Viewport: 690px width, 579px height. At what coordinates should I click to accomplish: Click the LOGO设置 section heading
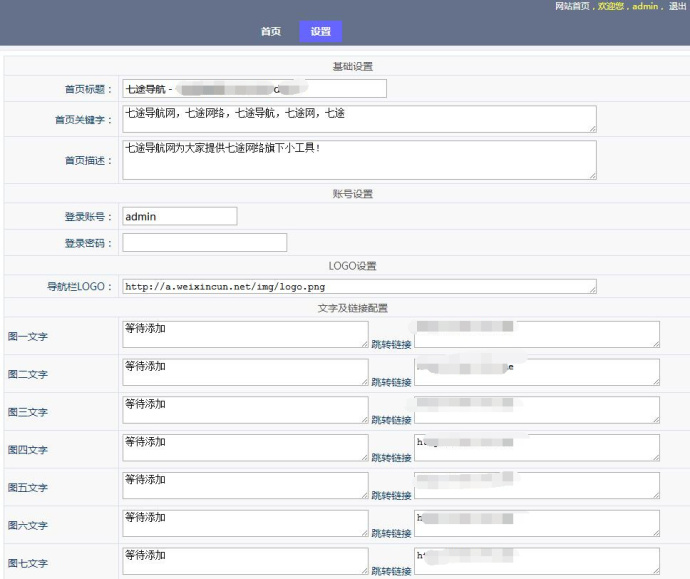[352, 266]
